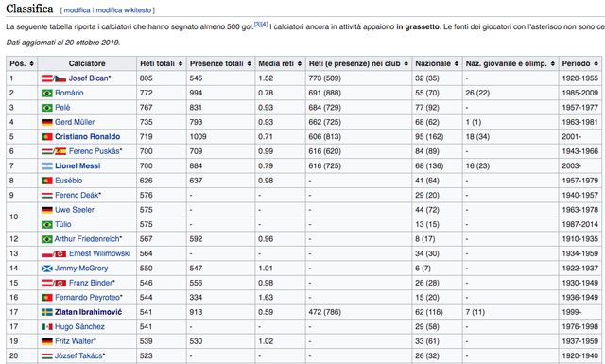Sort by Nazionale column arrows
605x364 pixels.
point(457,63)
